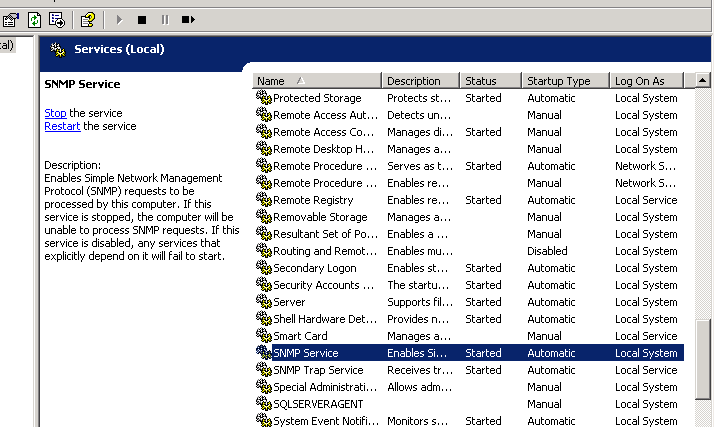Click the Refresh toolbar icon
This screenshot has height=427, width=714.
click(35, 19)
